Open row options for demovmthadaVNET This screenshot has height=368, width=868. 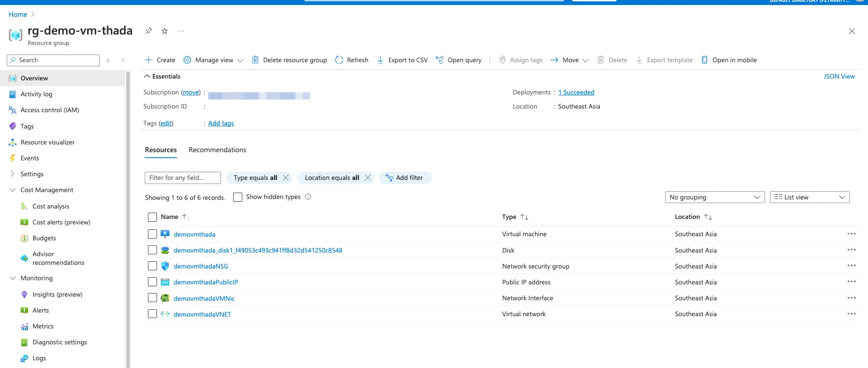tap(851, 313)
